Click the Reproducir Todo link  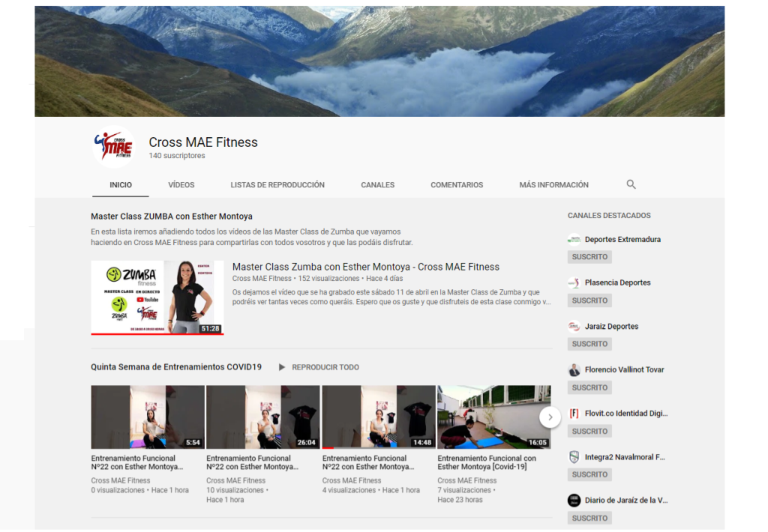coord(325,367)
